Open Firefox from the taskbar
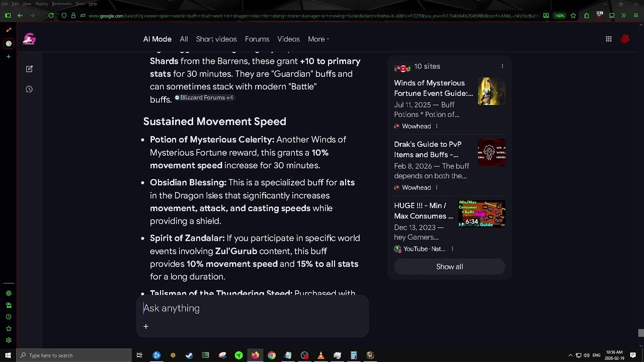Screen dimensions: 644x362 click(x=255, y=355)
